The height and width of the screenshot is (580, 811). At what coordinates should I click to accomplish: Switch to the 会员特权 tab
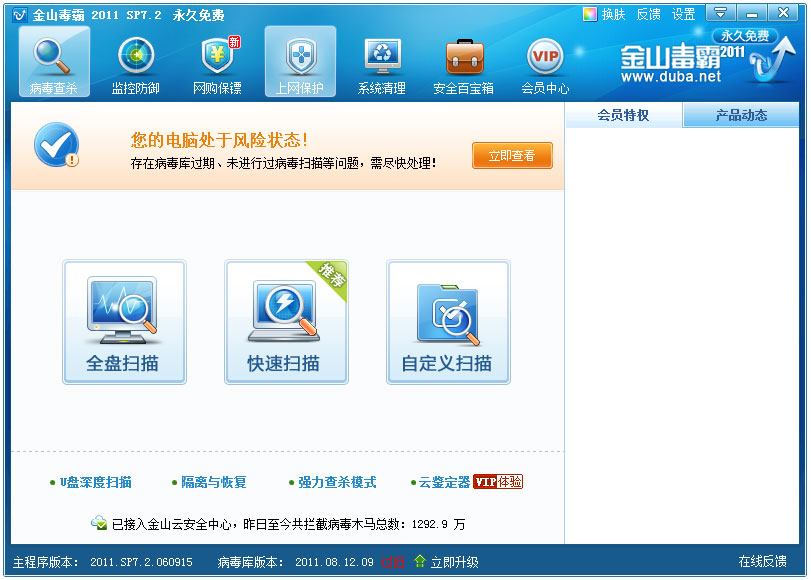pyautogui.click(x=624, y=115)
